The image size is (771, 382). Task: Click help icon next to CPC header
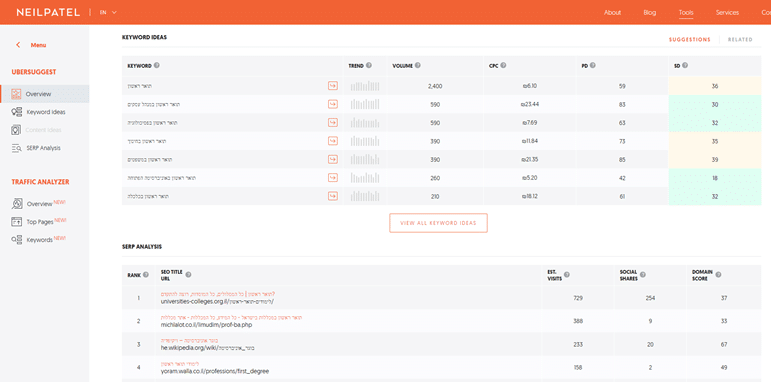[504, 65]
